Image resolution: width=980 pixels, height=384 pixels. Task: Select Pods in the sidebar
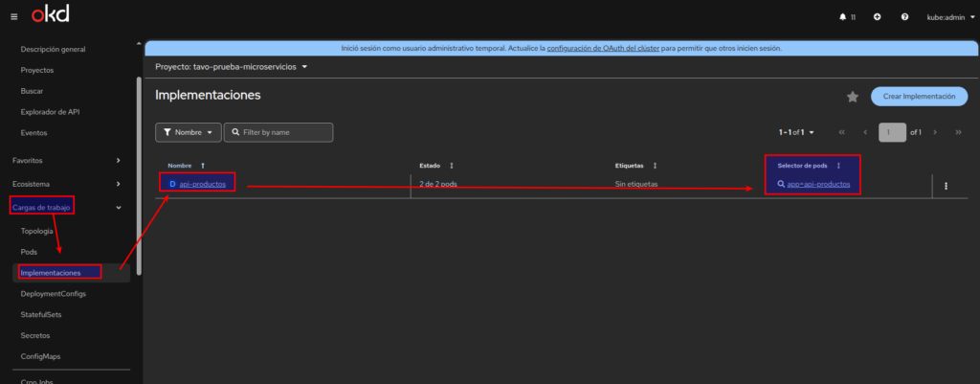point(29,251)
